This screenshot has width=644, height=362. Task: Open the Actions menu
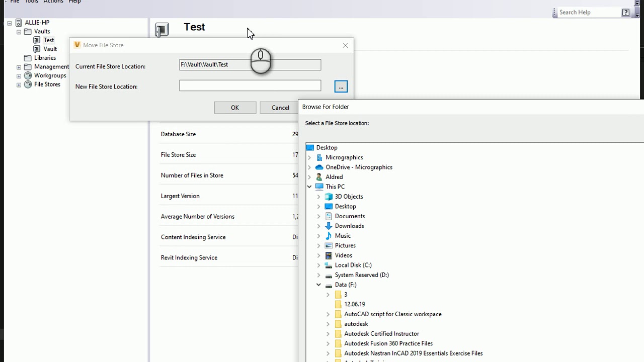(x=53, y=2)
